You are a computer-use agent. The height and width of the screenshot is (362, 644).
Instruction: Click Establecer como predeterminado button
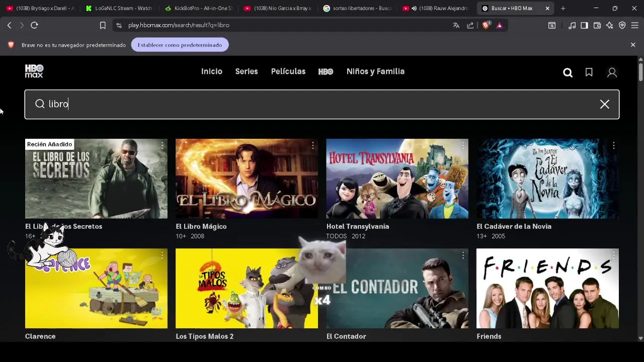180,45
